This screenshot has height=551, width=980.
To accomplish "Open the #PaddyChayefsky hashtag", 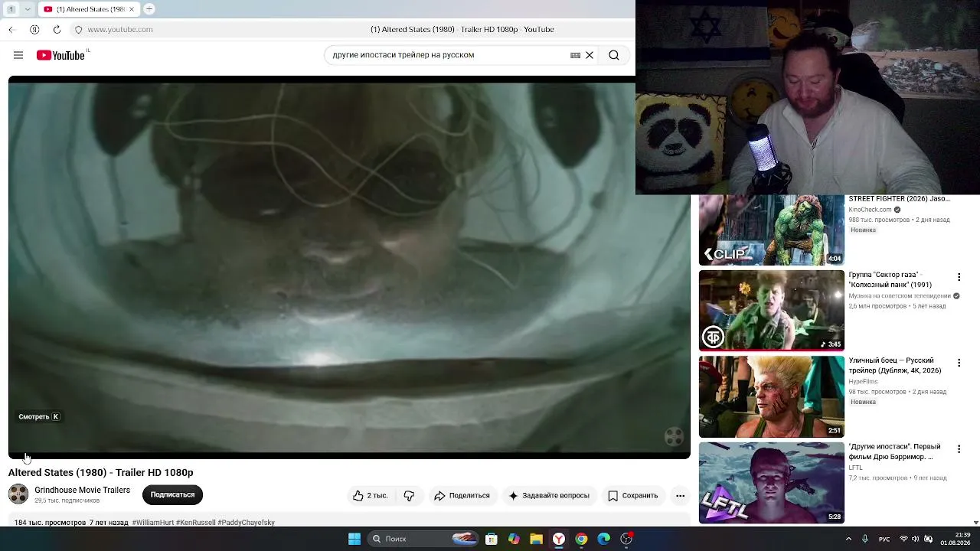I will click(246, 523).
